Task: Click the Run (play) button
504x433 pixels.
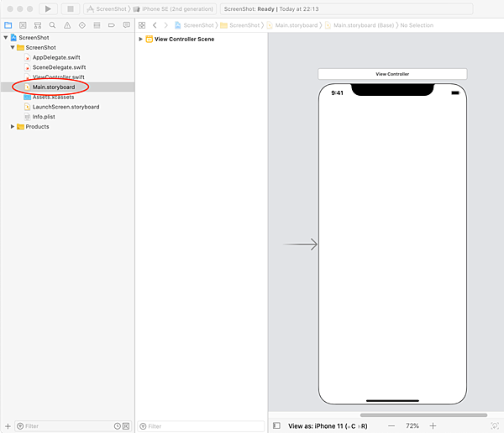Action: point(49,8)
